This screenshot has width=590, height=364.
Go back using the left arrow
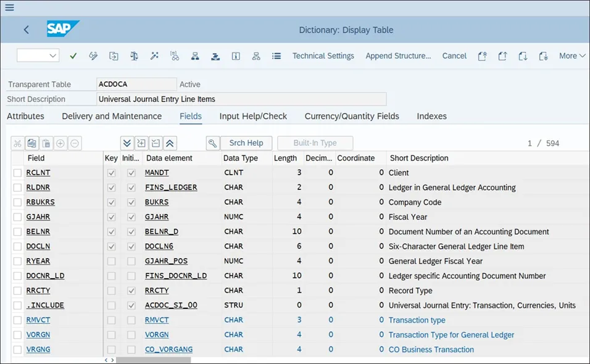pyautogui.click(x=27, y=30)
